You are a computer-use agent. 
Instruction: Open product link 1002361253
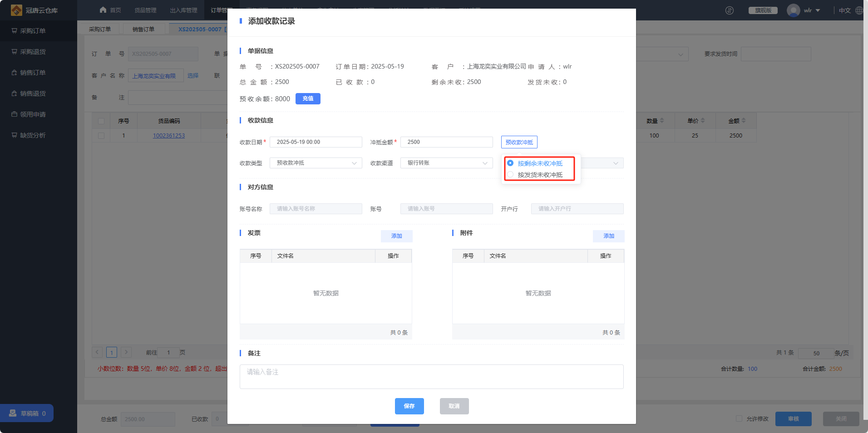coord(169,136)
